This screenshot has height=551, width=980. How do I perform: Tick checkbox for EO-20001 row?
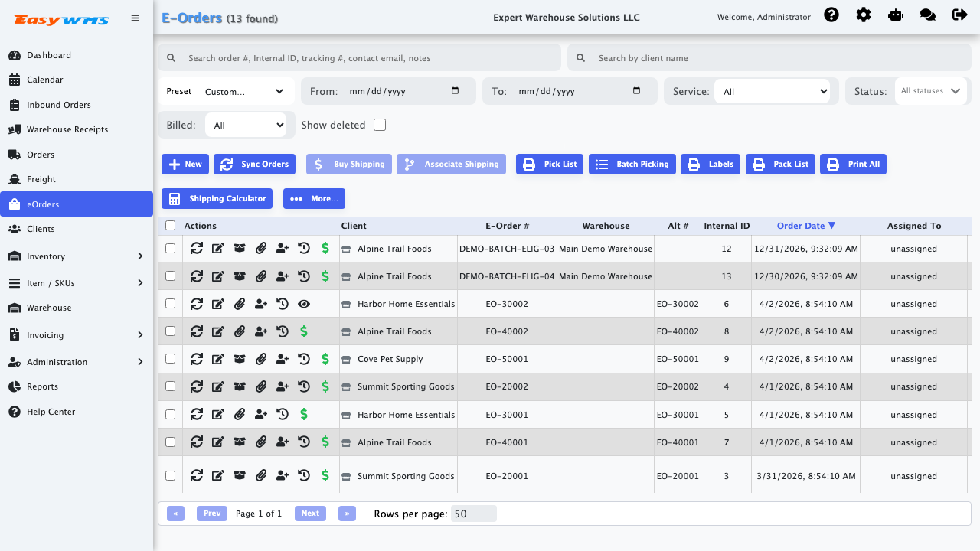click(x=170, y=475)
